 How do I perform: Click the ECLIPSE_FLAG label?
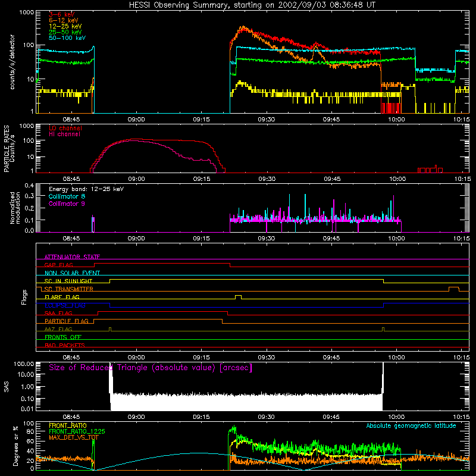click(65, 305)
